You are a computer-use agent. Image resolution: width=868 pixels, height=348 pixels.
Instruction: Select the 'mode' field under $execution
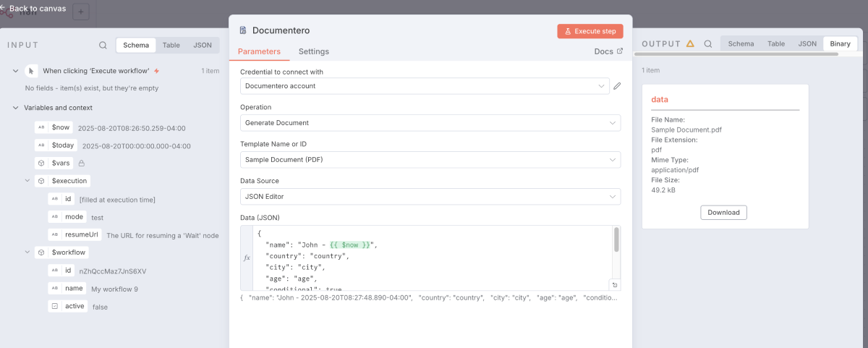click(x=67, y=217)
